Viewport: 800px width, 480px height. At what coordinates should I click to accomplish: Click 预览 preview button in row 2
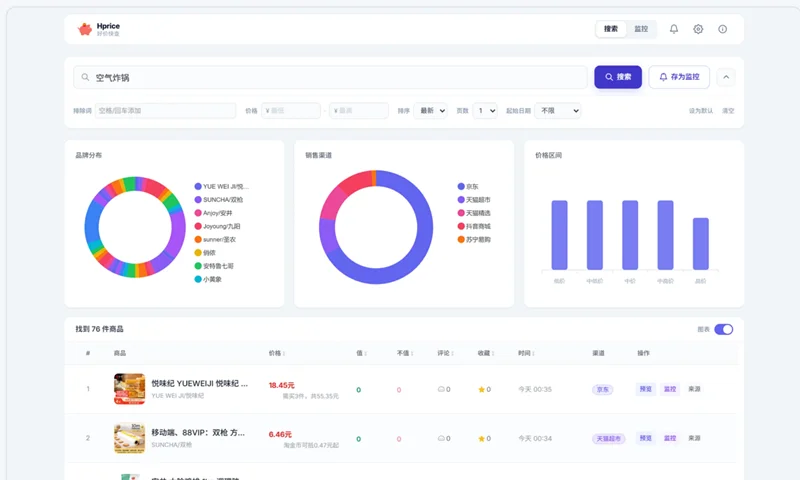(x=645, y=438)
